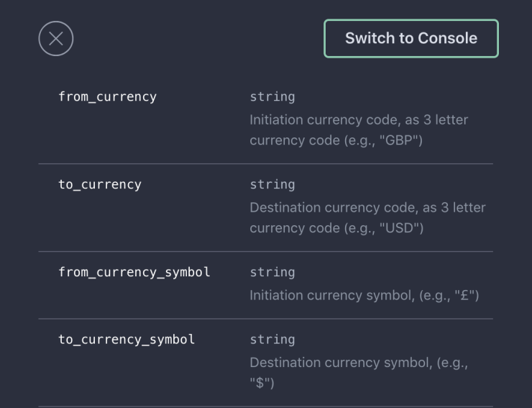Select the from_currency parameter name

click(107, 96)
